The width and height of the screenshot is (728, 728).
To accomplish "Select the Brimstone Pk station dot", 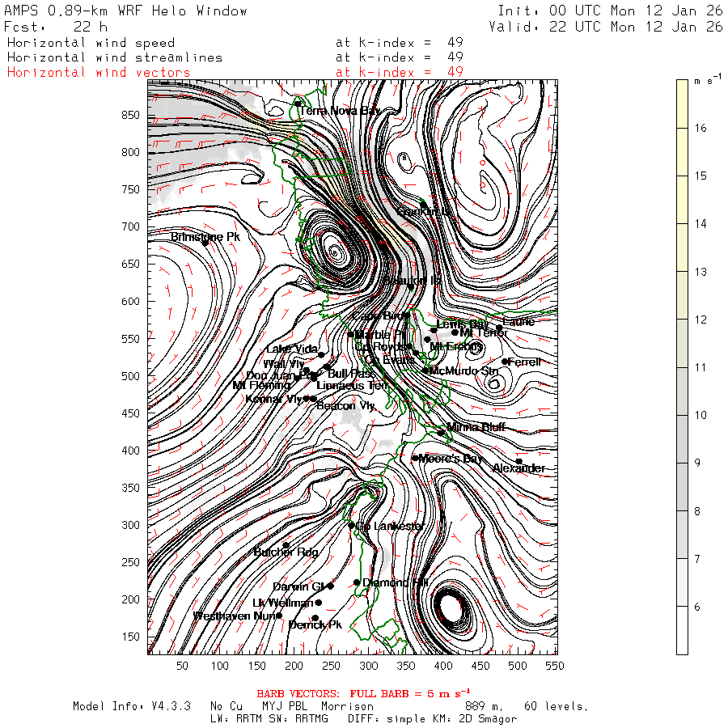I will 205,242.
